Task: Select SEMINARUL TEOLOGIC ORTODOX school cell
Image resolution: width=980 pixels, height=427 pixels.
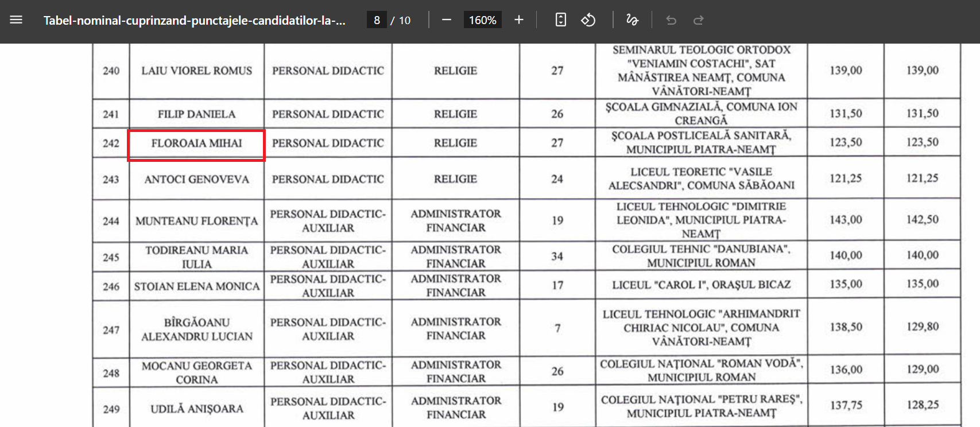Action: 701,71
